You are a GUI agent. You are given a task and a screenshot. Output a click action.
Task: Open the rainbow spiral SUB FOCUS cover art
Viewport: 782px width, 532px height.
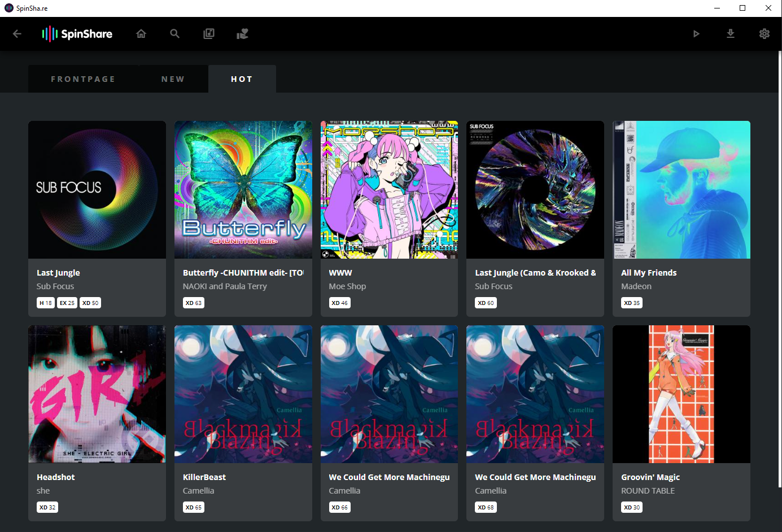point(97,190)
